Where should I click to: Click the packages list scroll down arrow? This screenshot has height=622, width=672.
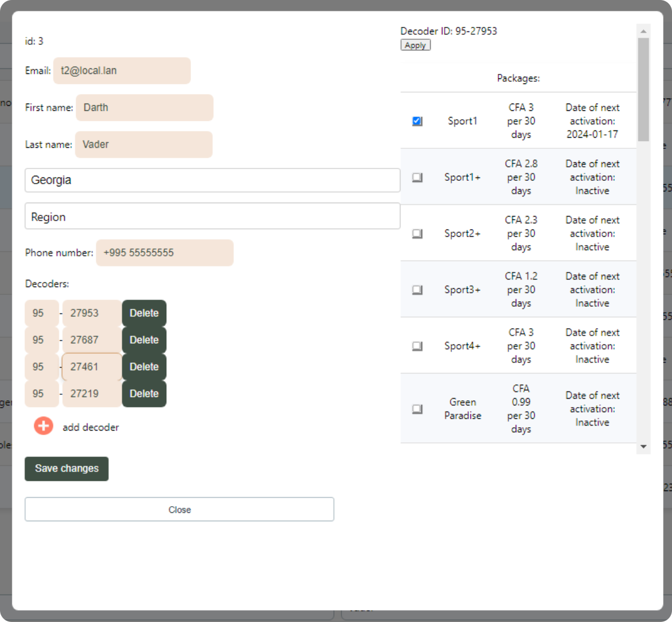click(643, 447)
